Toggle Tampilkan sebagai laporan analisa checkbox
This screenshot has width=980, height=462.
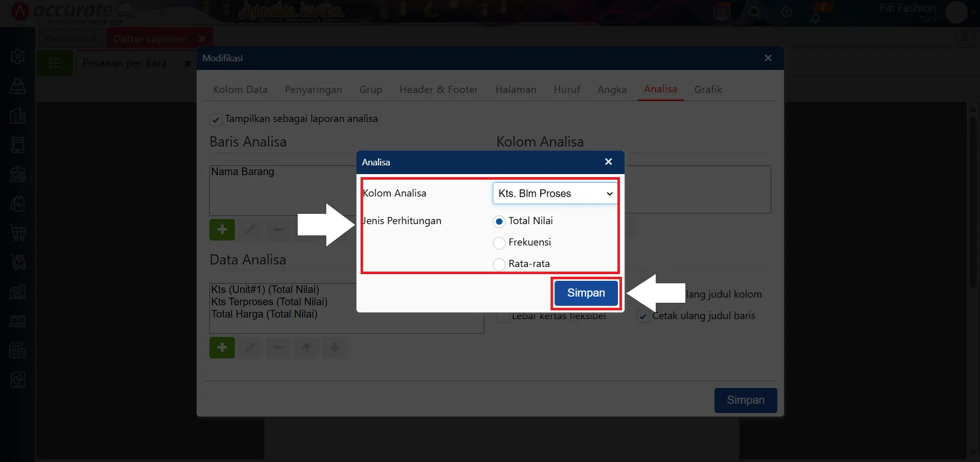[x=216, y=119]
